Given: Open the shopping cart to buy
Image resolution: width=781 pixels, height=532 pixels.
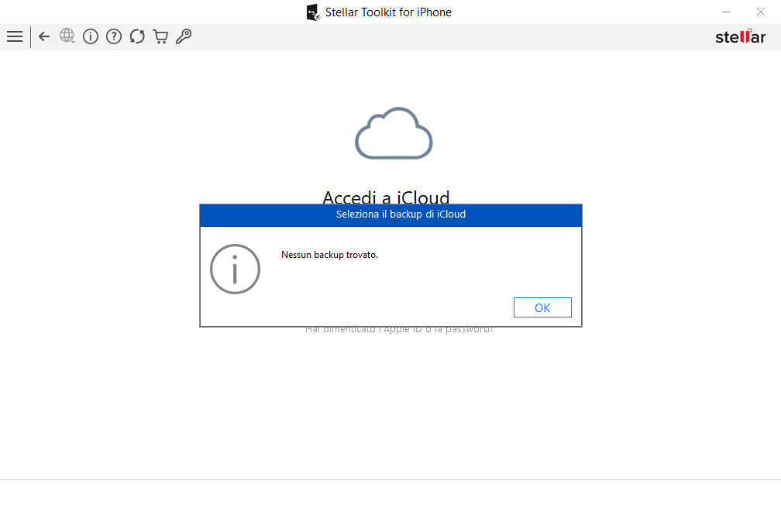Looking at the screenshot, I should [160, 36].
